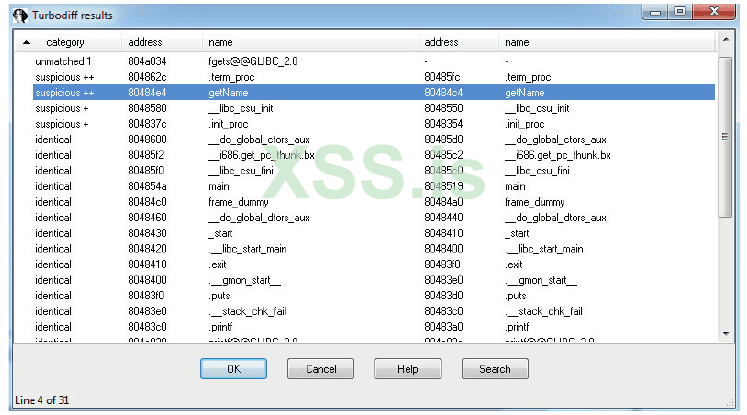
Task: Maximize the Turbodiff results window
Action: 680,12
